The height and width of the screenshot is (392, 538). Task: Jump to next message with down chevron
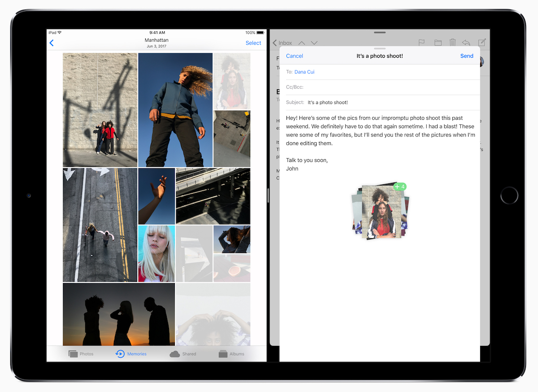pos(314,43)
